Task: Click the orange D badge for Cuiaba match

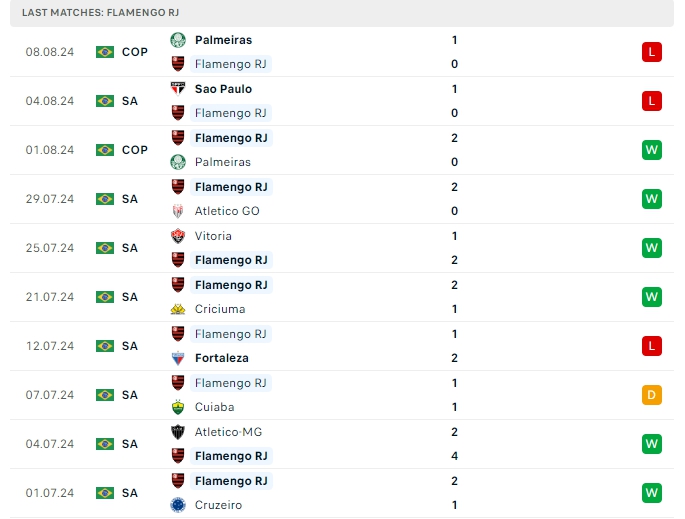Action: click(652, 395)
